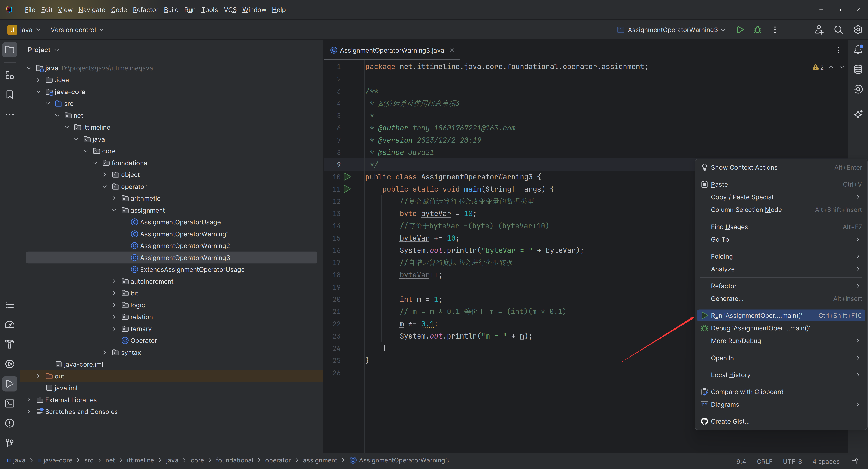Open the Terminal tool window icon
This screenshot has width=868, height=469.
pyautogui.click(x=10, y=403)
